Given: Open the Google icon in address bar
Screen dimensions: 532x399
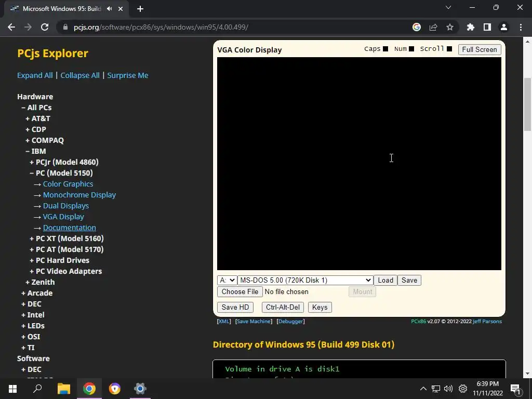Looking at the screenshot, I should click(x=417, y=27).
